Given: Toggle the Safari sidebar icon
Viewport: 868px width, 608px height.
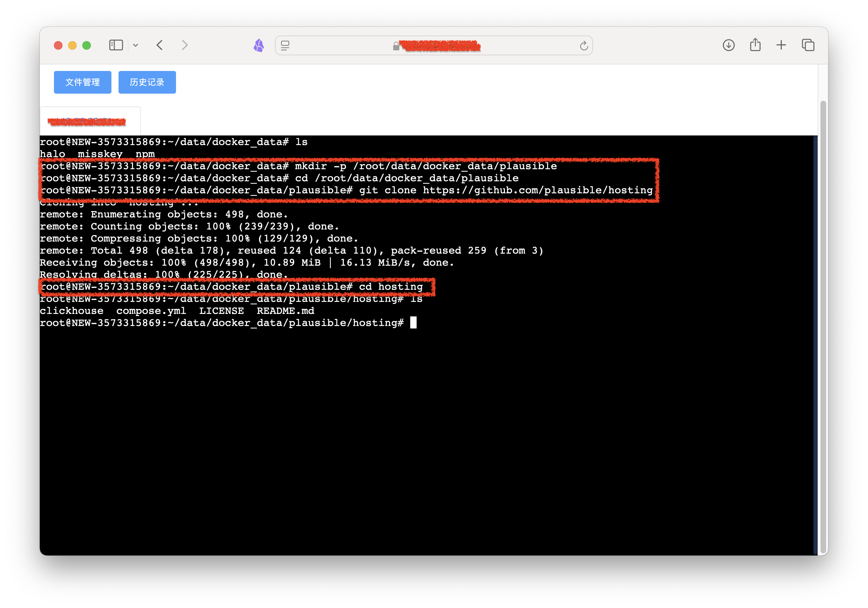Looking at the screenshot, I should pos(116,45).
